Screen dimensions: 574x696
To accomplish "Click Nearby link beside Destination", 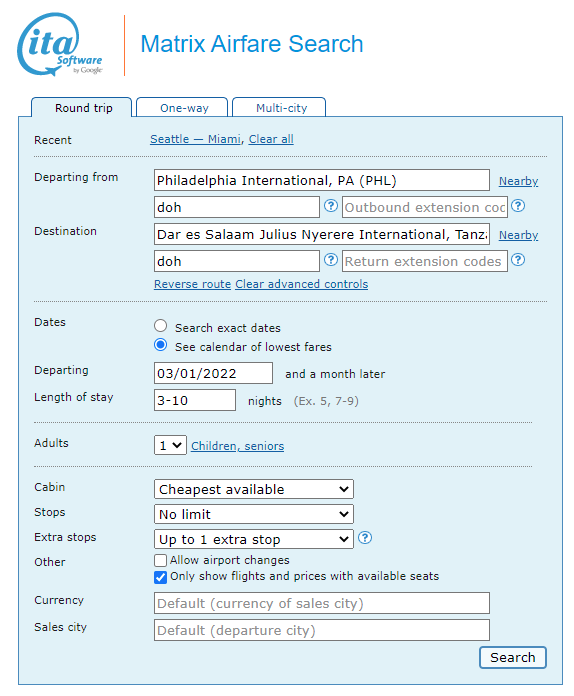I will [519, 235].
